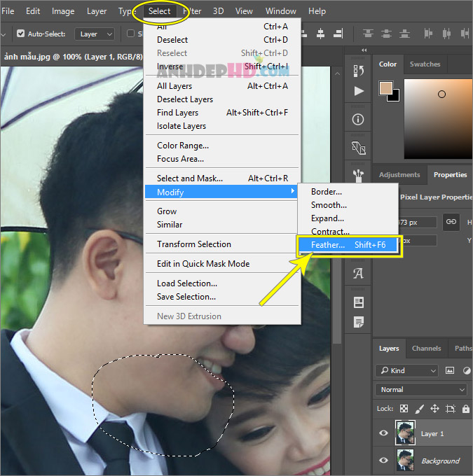The image size is (473, 476).
Task: Open the 3D menu
Action: [x=218, y=11]
